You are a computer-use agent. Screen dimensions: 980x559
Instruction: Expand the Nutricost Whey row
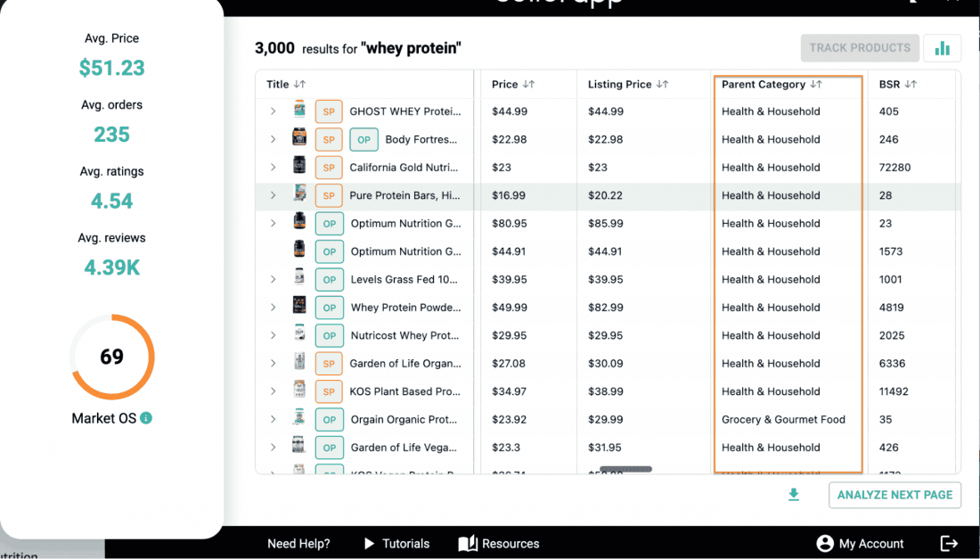[274, 335]
